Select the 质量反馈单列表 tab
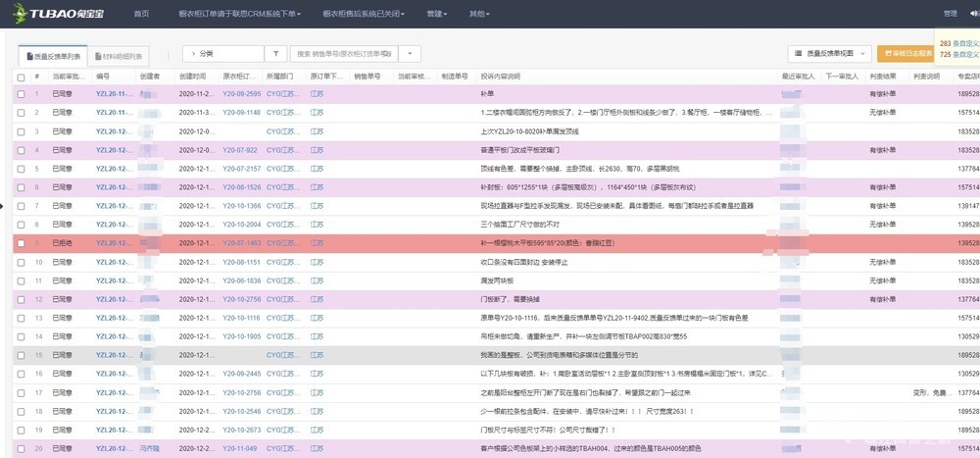980x458 pixels. coord(54,57)
